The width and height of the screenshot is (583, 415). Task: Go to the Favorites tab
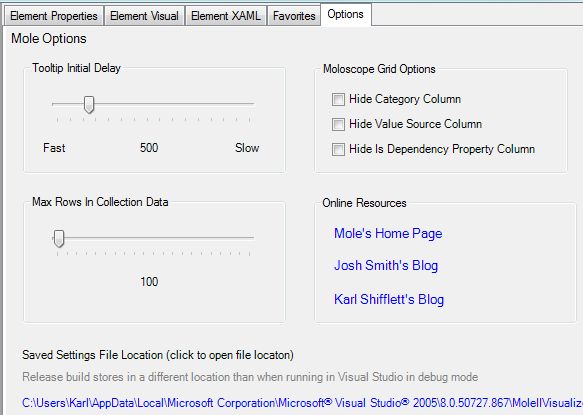coord(294,16)
